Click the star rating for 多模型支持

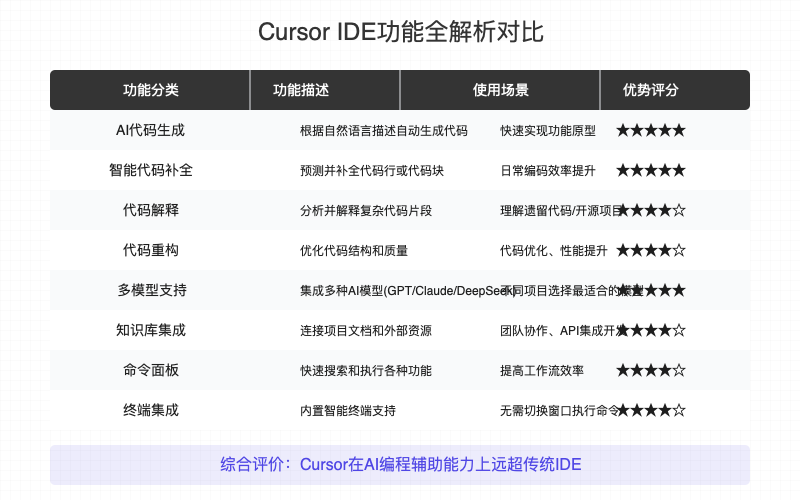(x=651, y=290)
